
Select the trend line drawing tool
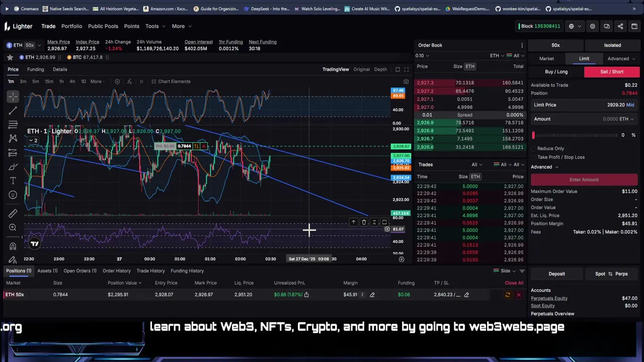point(13,110)
